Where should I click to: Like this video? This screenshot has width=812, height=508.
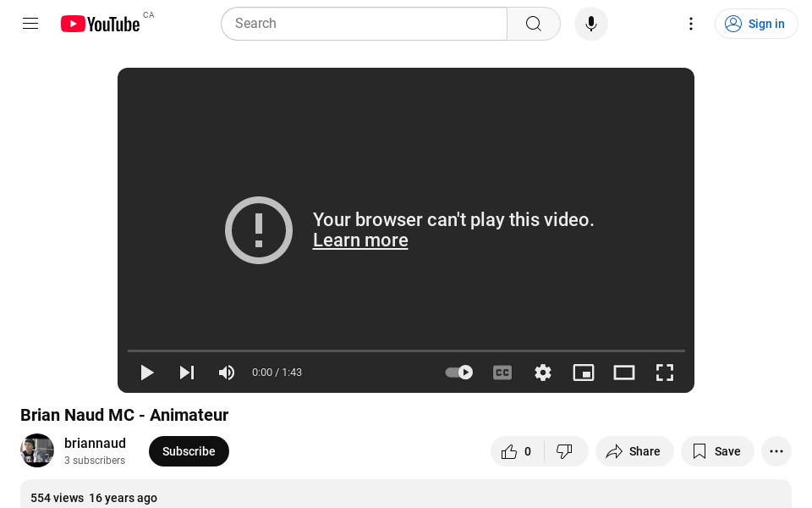point(517,451)
